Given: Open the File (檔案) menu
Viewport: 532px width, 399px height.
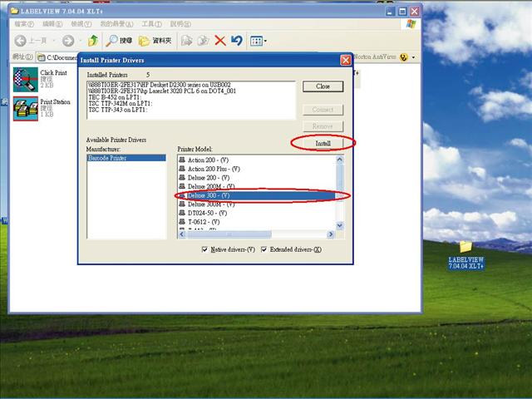Looking at the screenshot, I should point(24,24).
